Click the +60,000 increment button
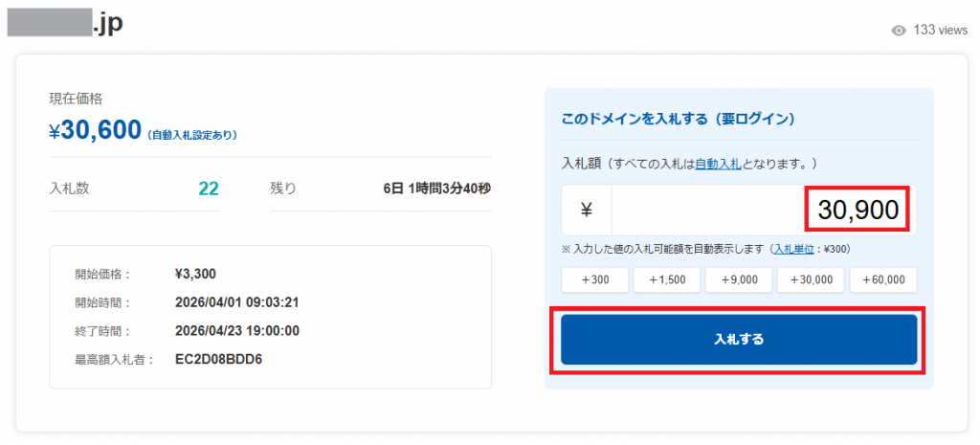The image size is (980, 445). pyautogui.click(x=881, y=279)
